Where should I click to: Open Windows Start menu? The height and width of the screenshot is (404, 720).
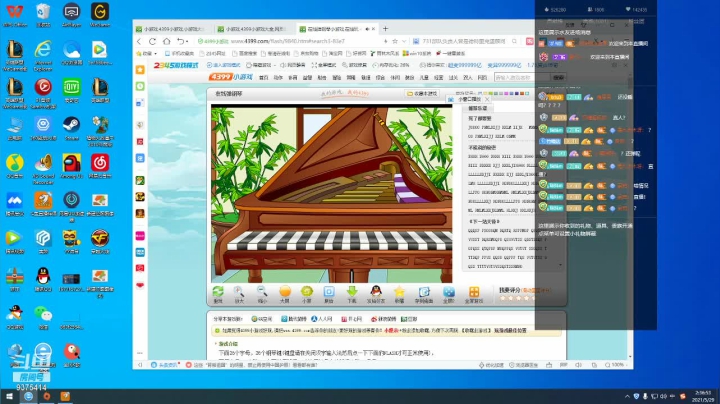tap(9, 396)
